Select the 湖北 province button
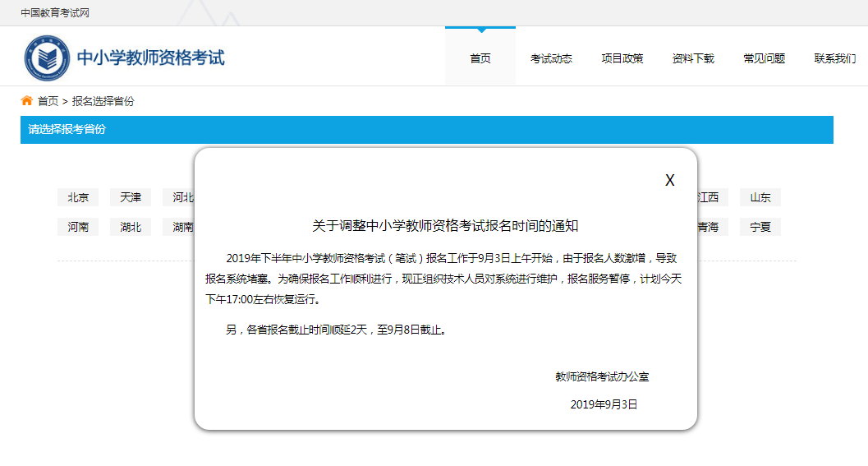The image size is (868, 466). [131, 227]
